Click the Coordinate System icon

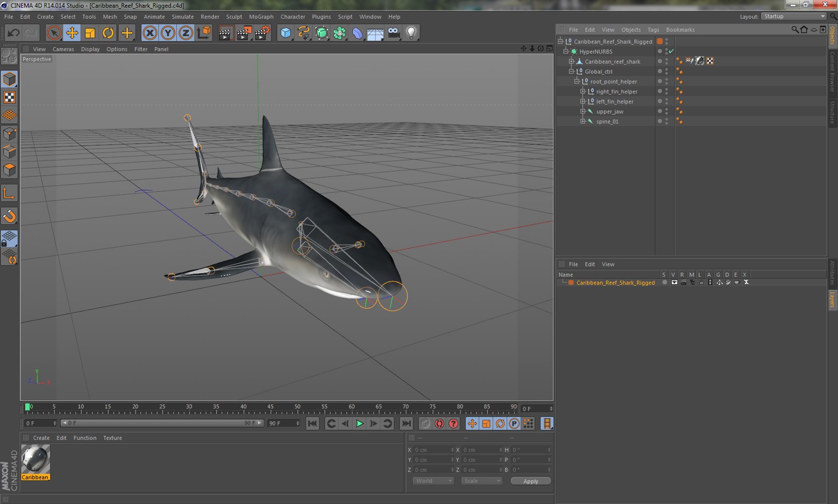point(204,33)
